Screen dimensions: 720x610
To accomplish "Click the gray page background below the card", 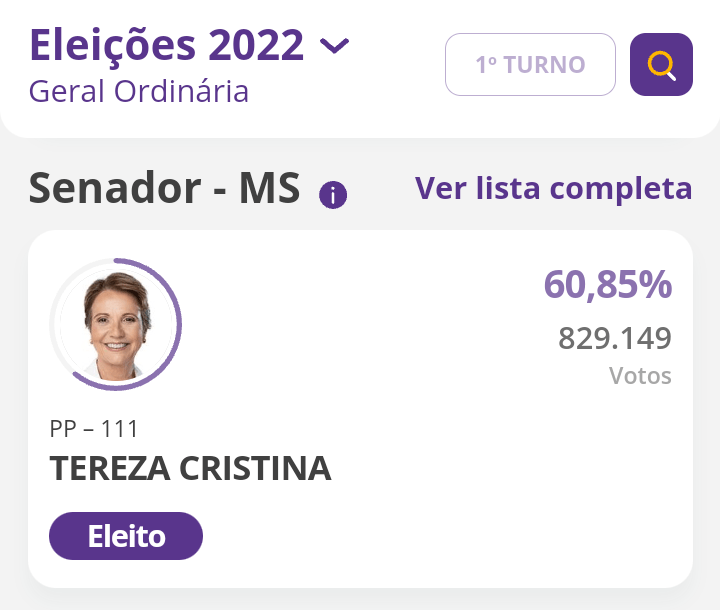I will (360, 599).
